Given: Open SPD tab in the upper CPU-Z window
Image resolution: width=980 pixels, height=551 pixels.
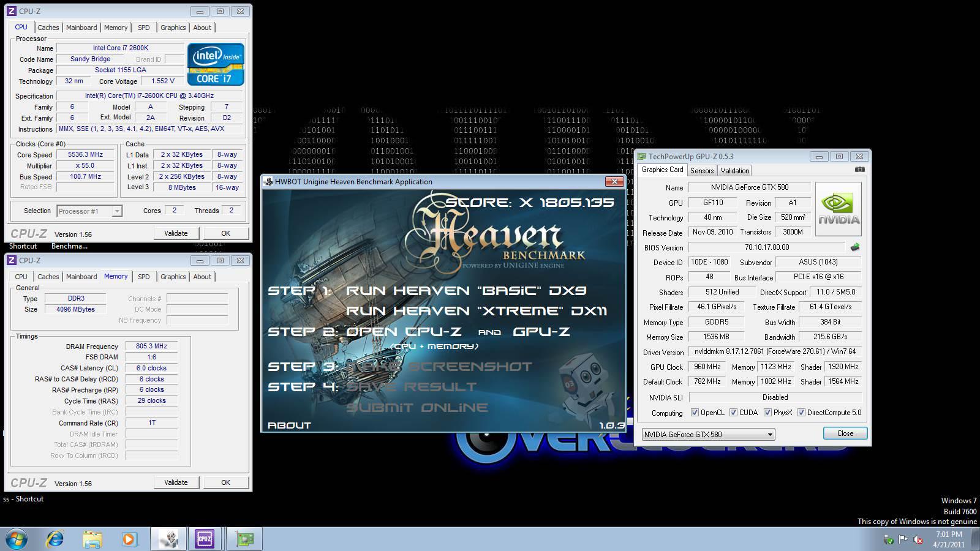Looking at the screenshot, I should click(144, 28).
